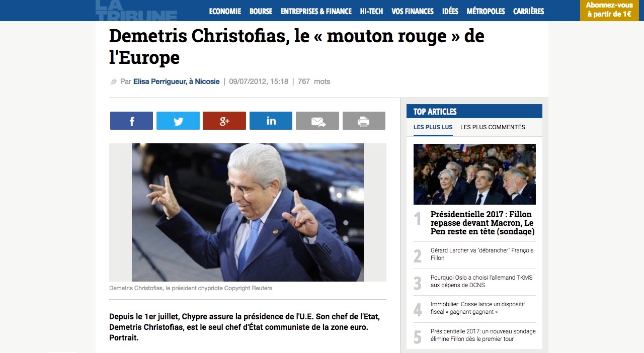The image size is (644, 353).
Task: Go to Entreprises & Finance section
Action: click(x=316, y=11)
